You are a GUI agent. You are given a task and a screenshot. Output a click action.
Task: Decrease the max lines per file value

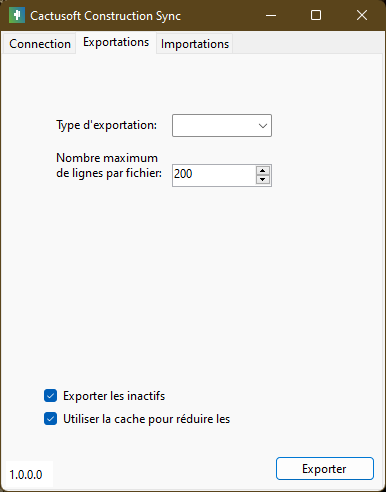click(263, 180)
